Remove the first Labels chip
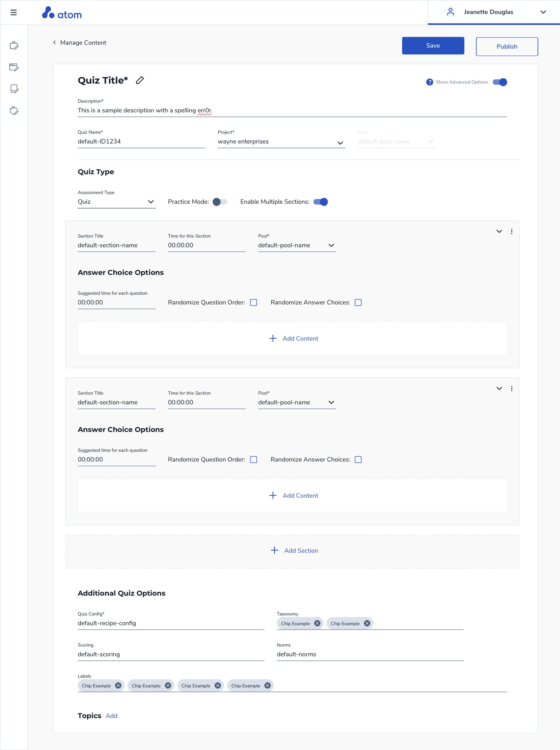The width and height of the screenshot is (560, 750). pyautogui.click(x=118, y=685)
